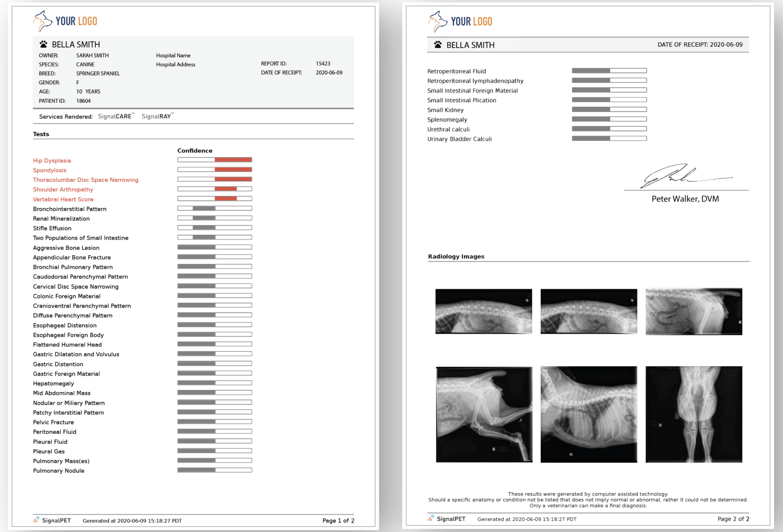Click the Report ID value 15423

(323, 64)
